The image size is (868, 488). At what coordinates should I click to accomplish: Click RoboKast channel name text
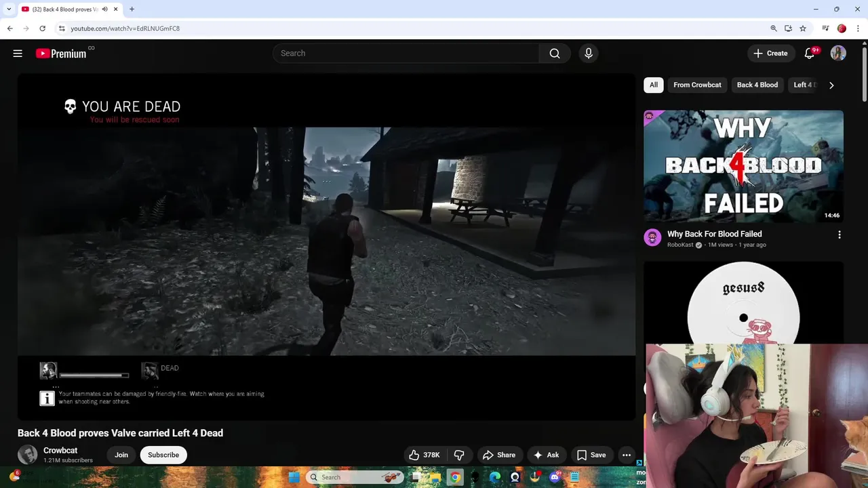coord(680,245)
